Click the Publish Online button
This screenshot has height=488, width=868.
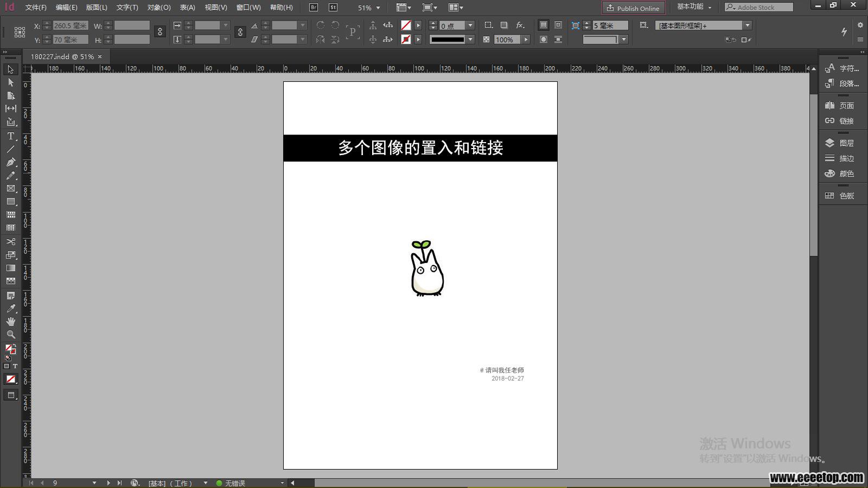633,8
